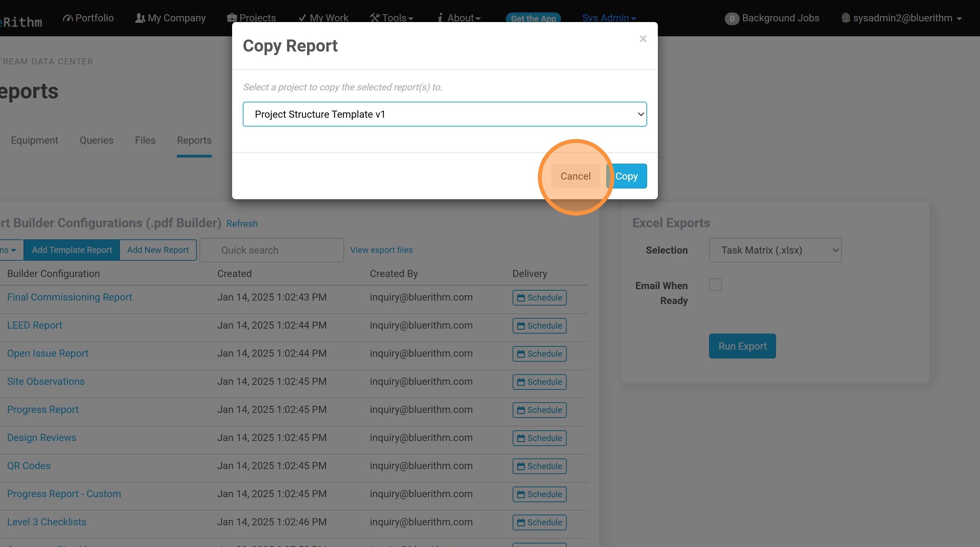Switch to the Files tab

(x=145, y=140)
